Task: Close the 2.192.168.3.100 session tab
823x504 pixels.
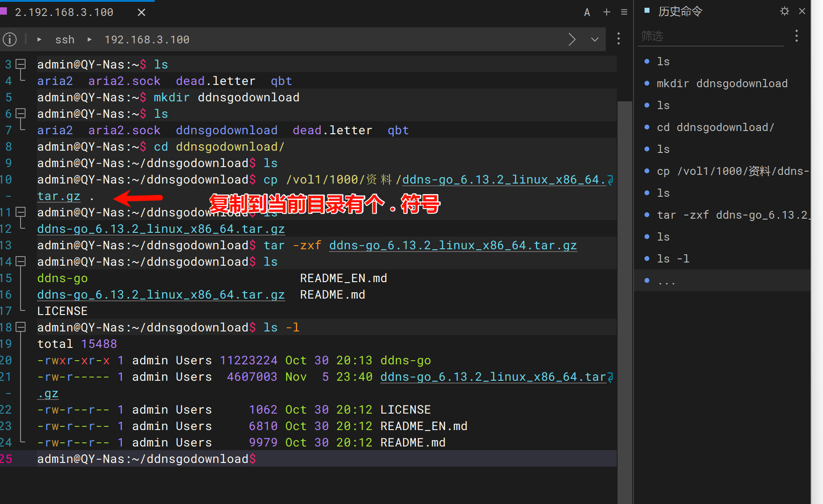Action: tap(142, 12)
